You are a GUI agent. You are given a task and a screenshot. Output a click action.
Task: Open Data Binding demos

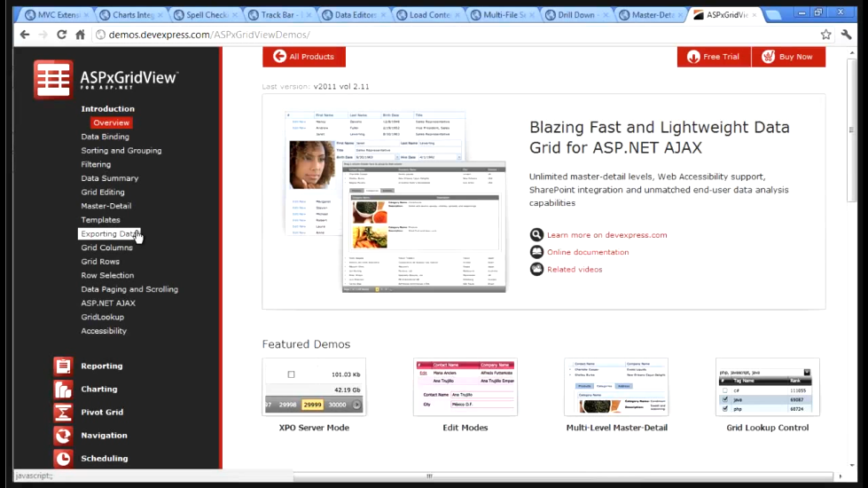click(106, 137)
